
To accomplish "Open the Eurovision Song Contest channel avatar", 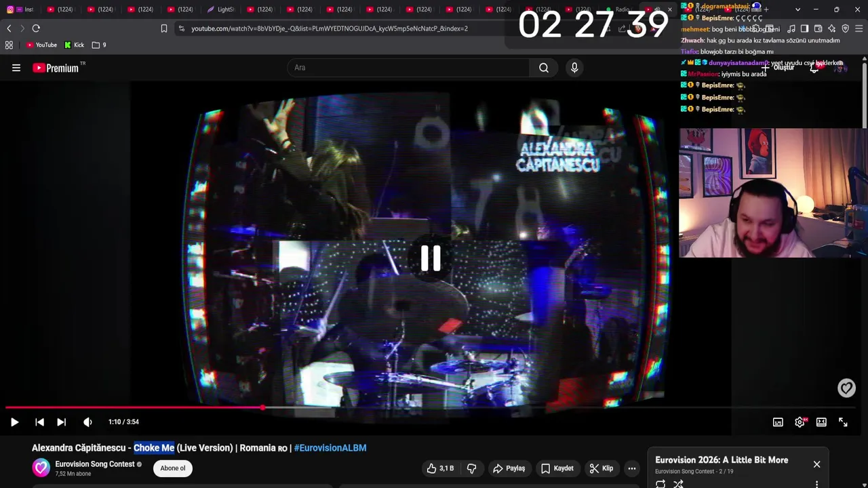I will [41, 468].
